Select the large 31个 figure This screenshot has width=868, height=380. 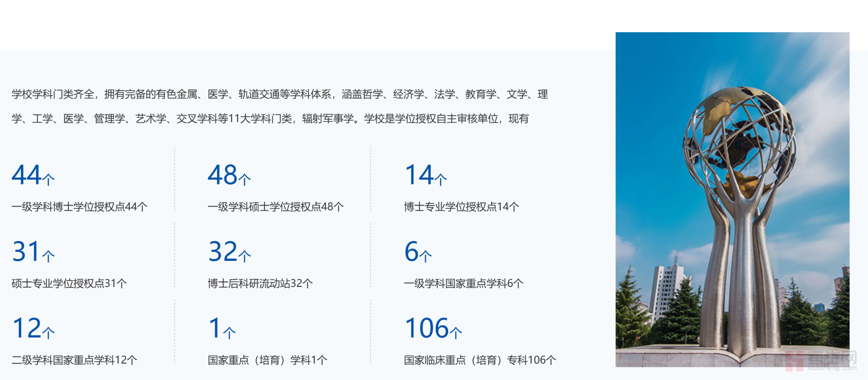pos(33,252)
